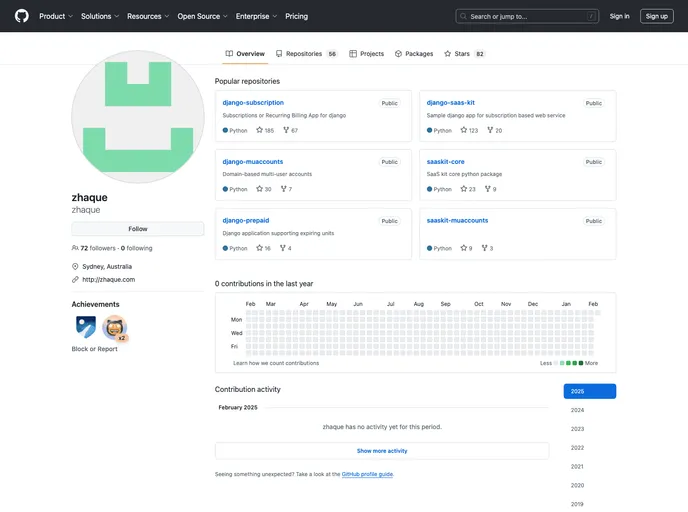Select year 2020 in activity filter
This screenshot has height=512, width=688.
(590, 486)
